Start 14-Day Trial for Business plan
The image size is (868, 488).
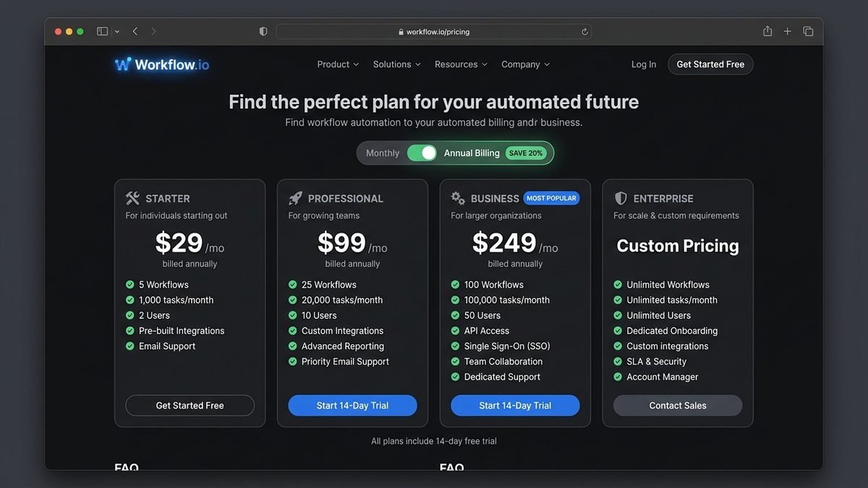click(x=515, y=406)
